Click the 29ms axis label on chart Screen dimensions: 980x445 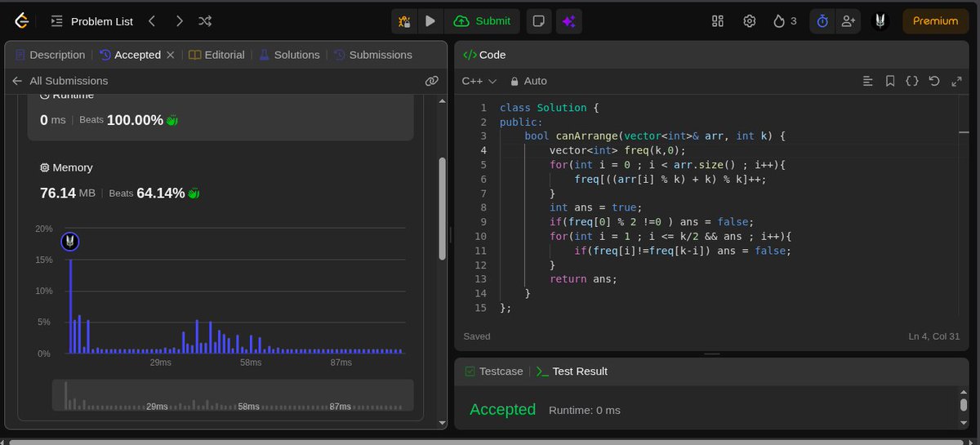[160, 362]
